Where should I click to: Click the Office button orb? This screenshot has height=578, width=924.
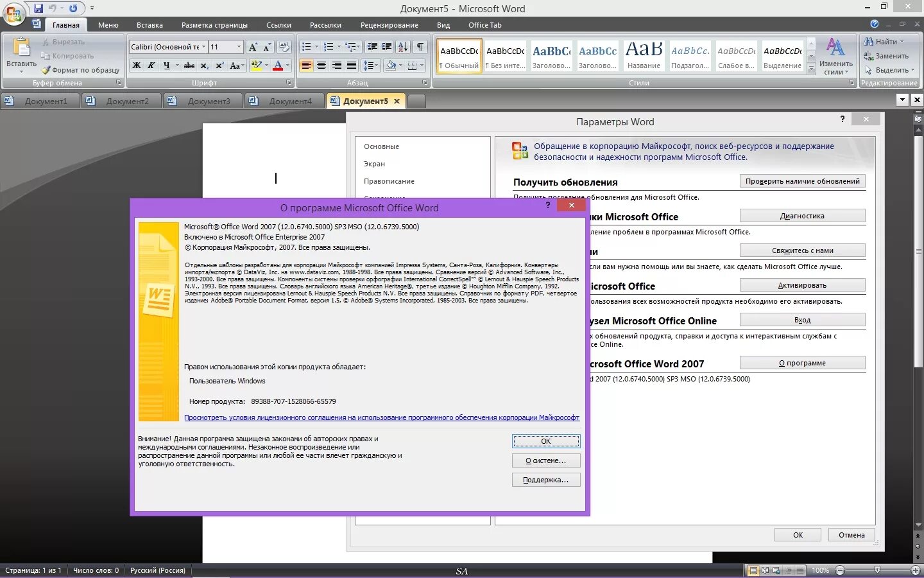pos(13,14)
